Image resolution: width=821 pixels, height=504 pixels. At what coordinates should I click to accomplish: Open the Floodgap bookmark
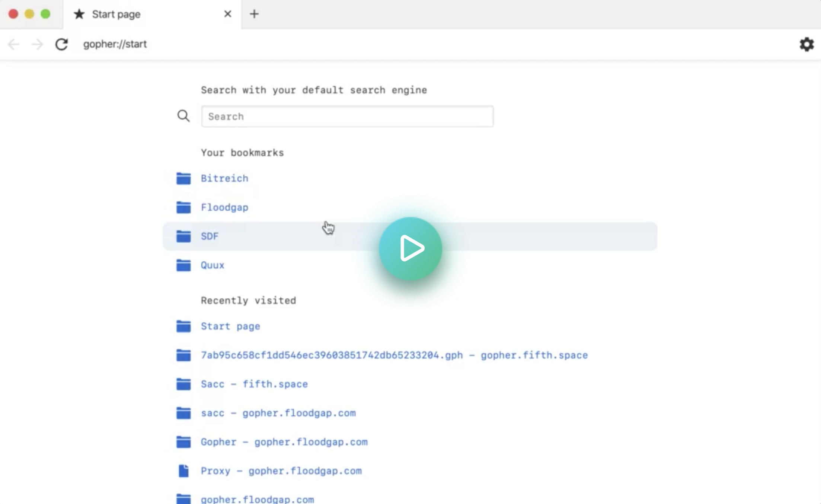(x=224, y=207)
